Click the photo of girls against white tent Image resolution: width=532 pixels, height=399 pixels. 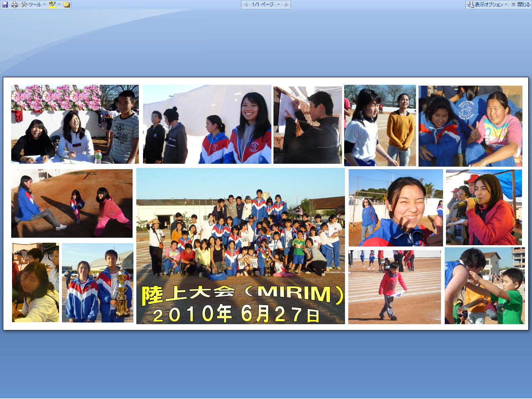point(207,124)
